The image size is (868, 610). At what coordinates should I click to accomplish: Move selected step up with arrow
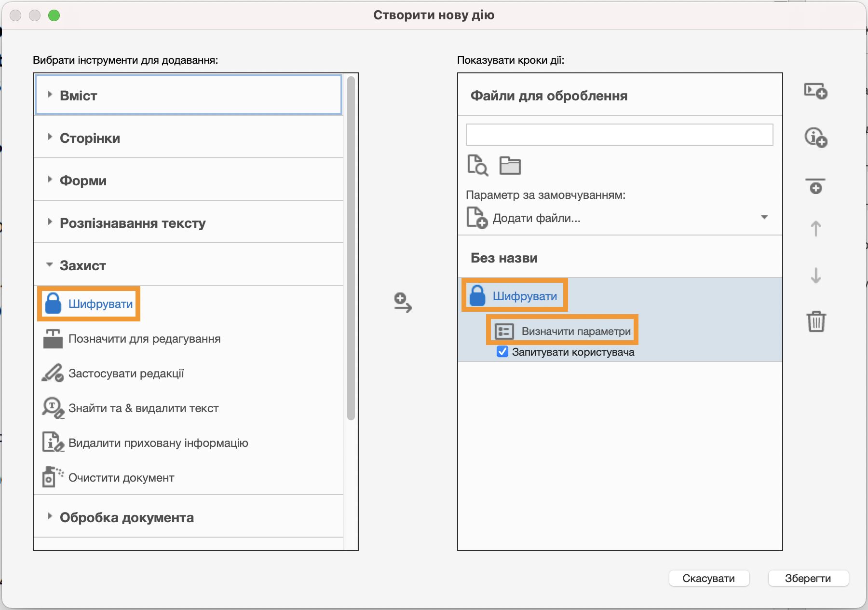click(815, 228)
